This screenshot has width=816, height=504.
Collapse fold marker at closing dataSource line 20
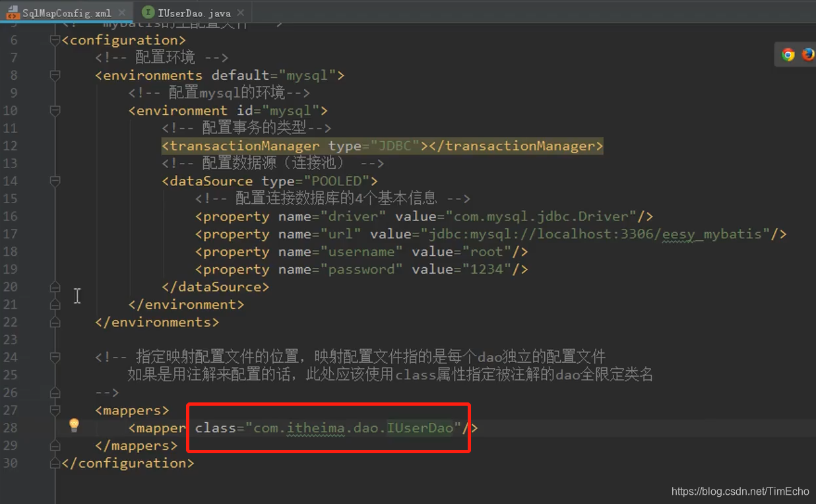click(x=55, y=287)
